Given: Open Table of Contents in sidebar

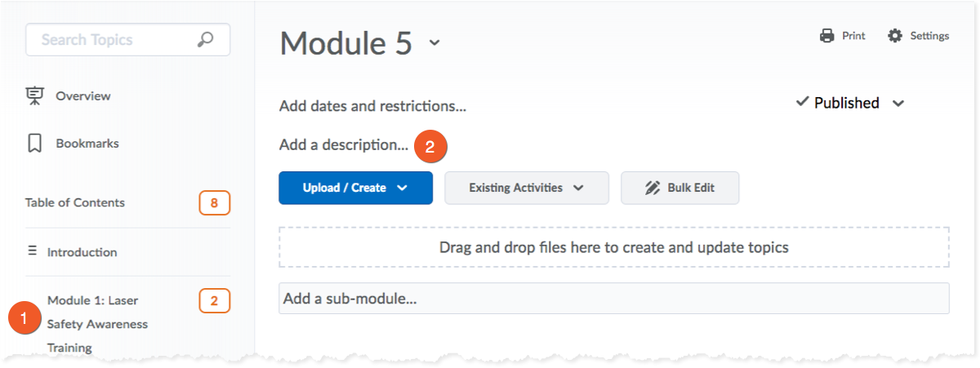Looking at the screenshot, I should 75,202.
